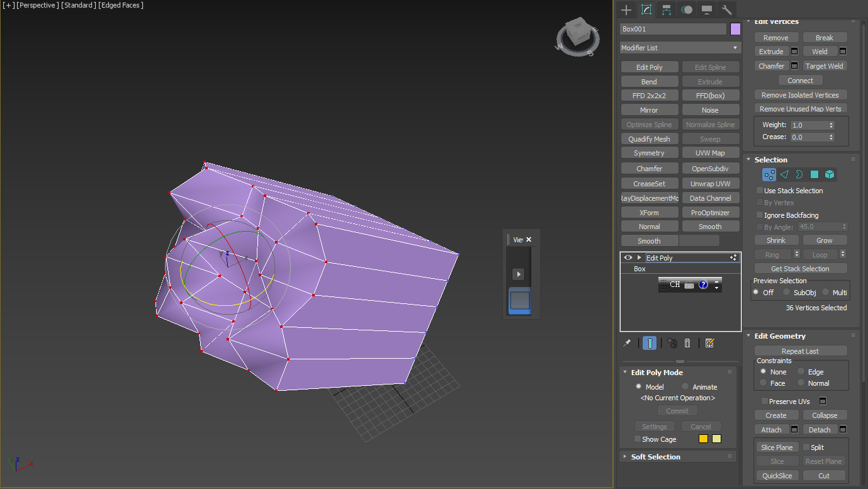Click Pin Stack icon
Image resolution: width=868 pixels, height=489 pixels.
pos(627,343)
